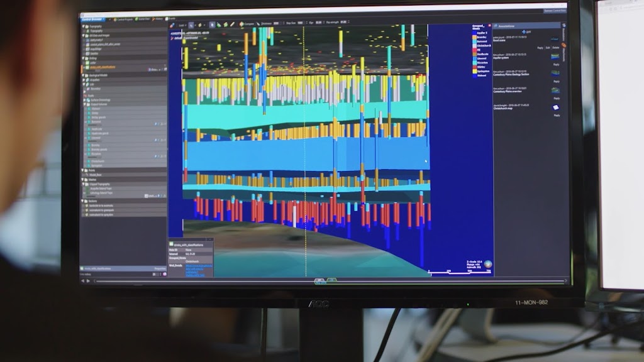
Task: Select the arrow pointer tool in scene toolbar
Action: click(212, 25)
